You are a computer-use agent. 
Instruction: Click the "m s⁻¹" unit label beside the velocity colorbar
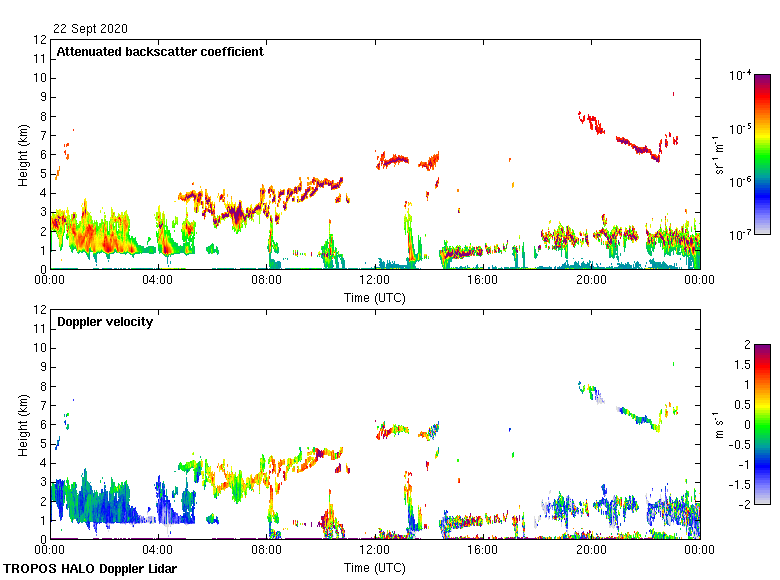click(718, 424)
